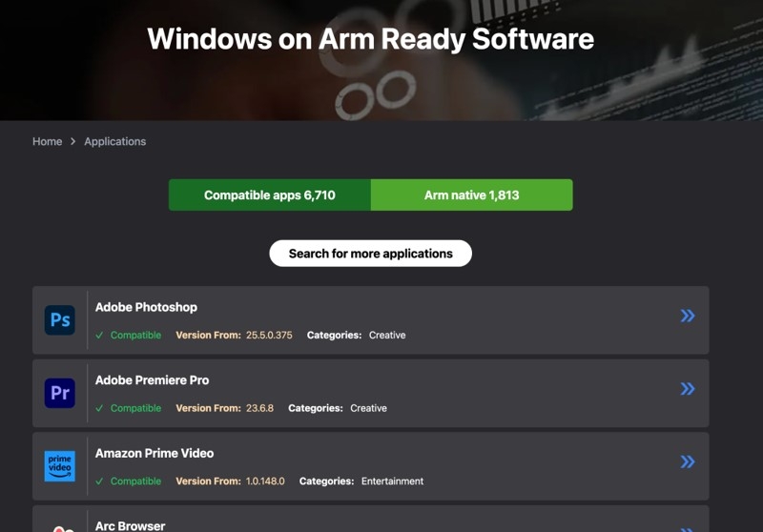Click the Windows on Arm Ready Software heading

pos(370,39)
